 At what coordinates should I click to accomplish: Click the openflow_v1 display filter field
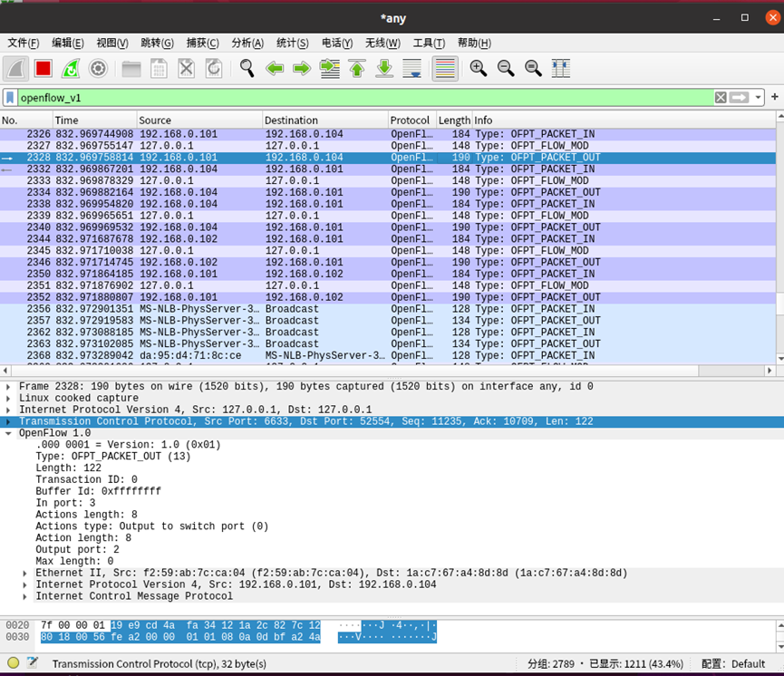point(363,97)
